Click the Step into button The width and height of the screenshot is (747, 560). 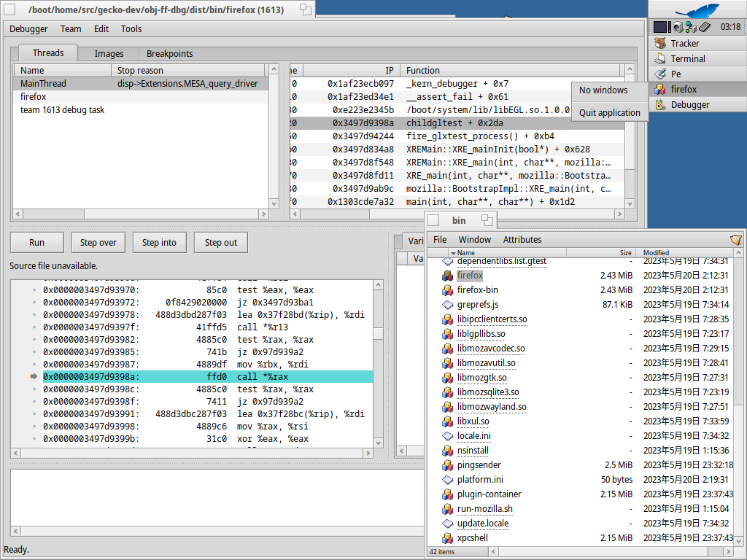[x=159, y=242]
